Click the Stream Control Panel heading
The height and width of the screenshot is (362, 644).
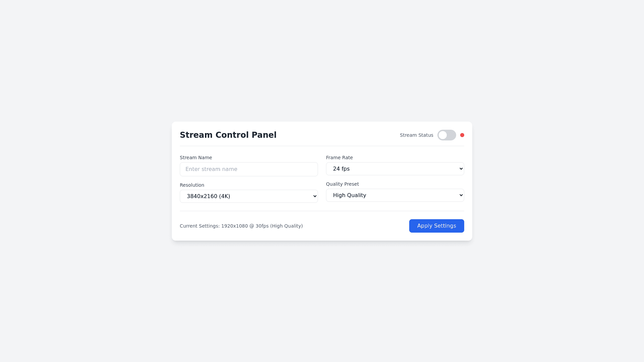tap(228, 135)
